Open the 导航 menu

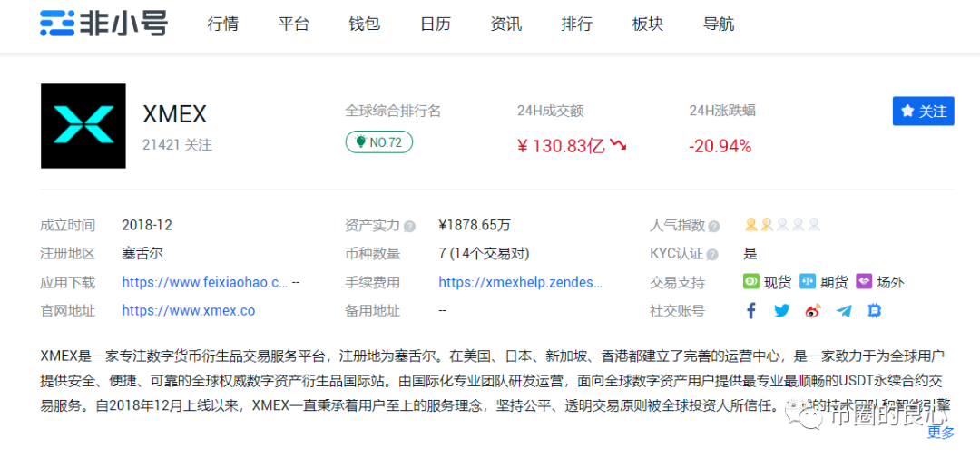point(719,24)
